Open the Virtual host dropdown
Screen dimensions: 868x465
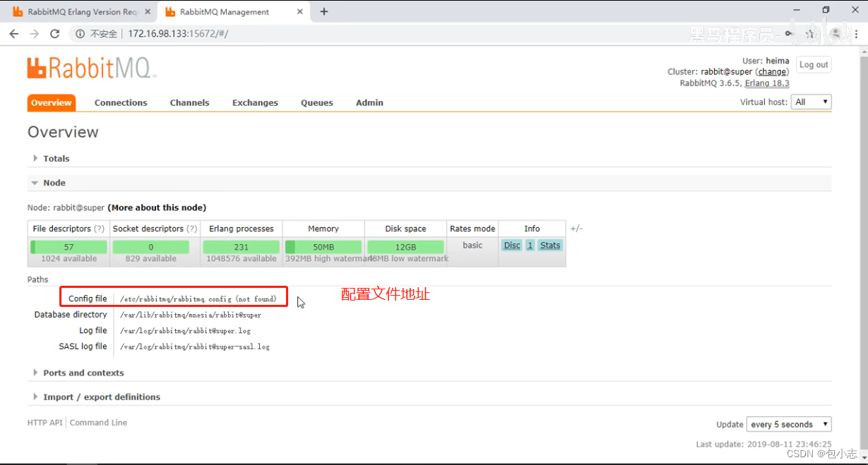[x=811, y=102]
